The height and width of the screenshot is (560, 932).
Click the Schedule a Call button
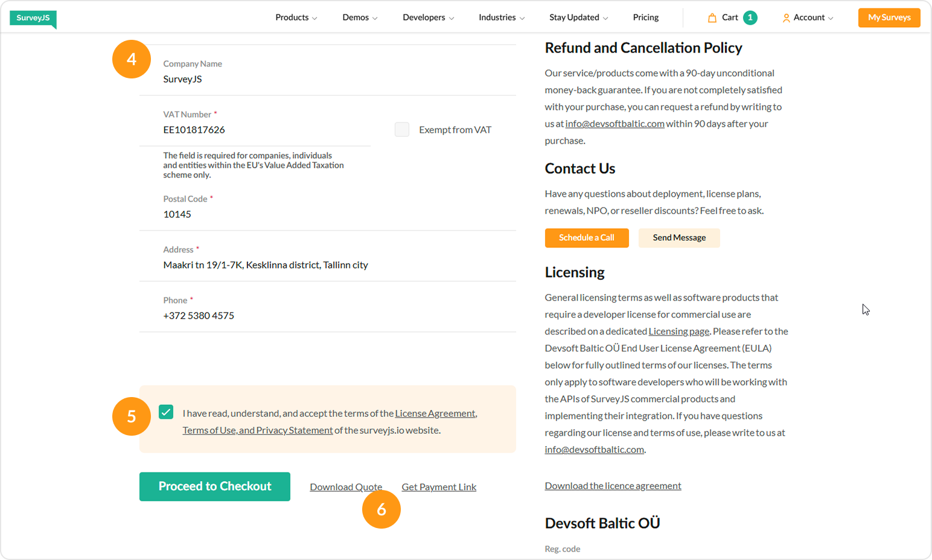click(x=586, y=238)
